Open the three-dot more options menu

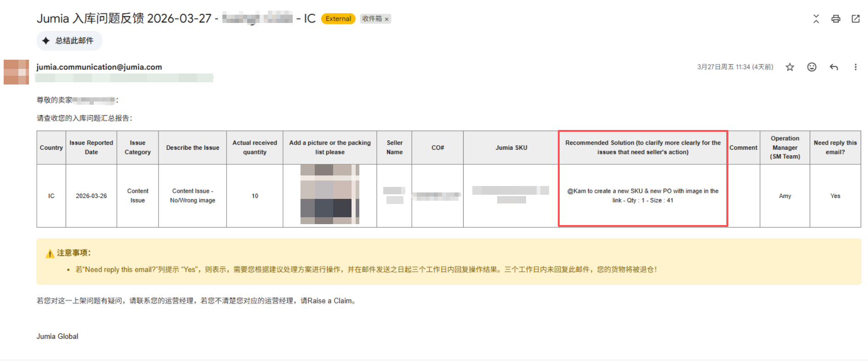(855, 67)
